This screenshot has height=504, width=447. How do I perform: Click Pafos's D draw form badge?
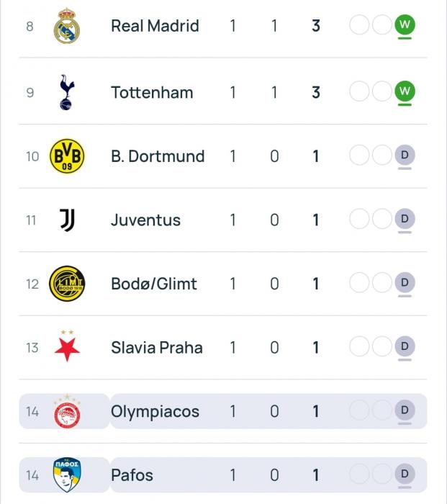click(405, 474)
